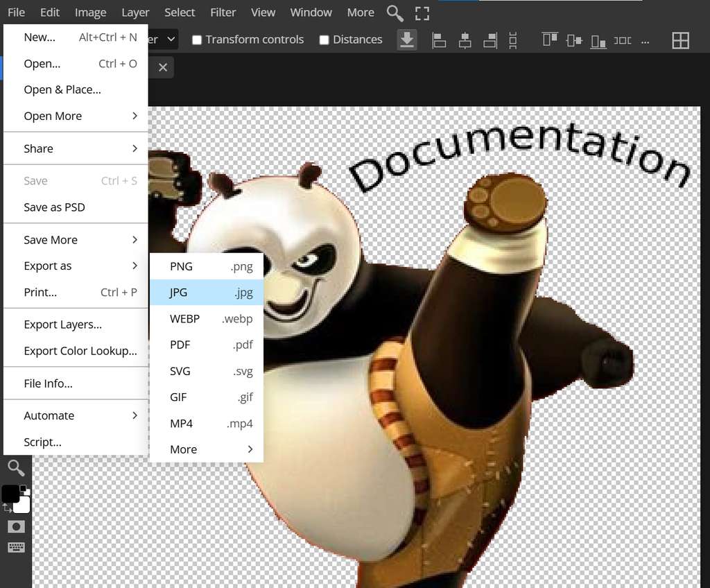This screenshot has height=588, width=710.
Task: Choose Export Layers... entry
Action: pyautogui.click(x=76, y=325)
